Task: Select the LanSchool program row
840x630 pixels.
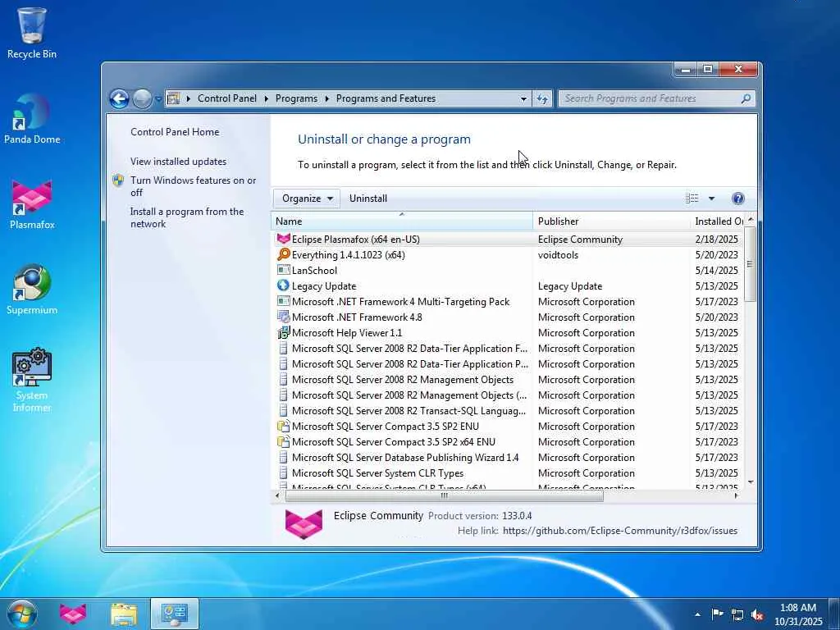Action: click(508, 270)
